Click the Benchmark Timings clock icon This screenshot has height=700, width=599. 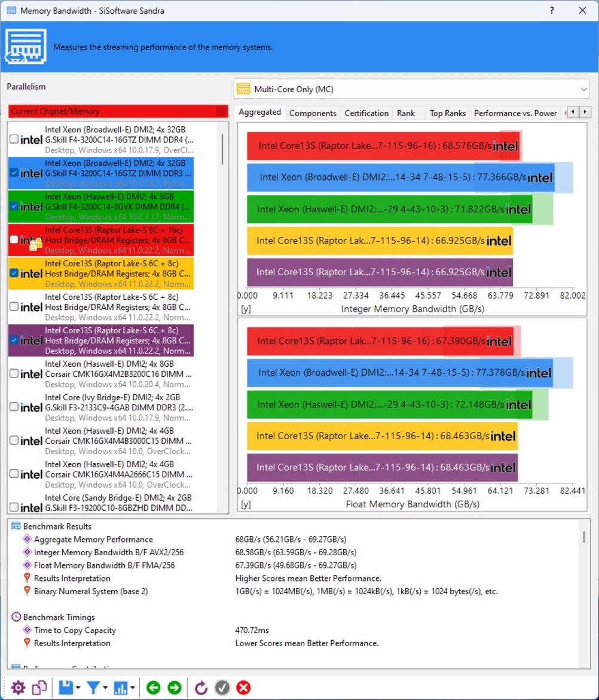point(16,617)
